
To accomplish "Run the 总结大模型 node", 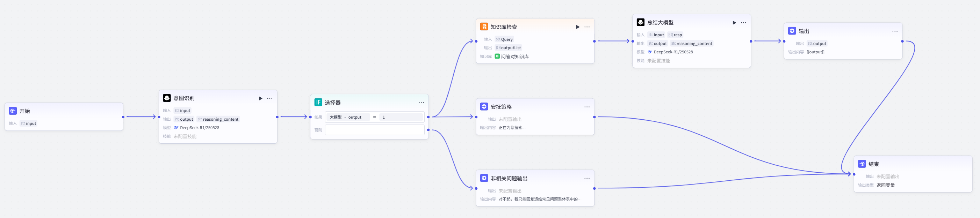I will point(734,23).
